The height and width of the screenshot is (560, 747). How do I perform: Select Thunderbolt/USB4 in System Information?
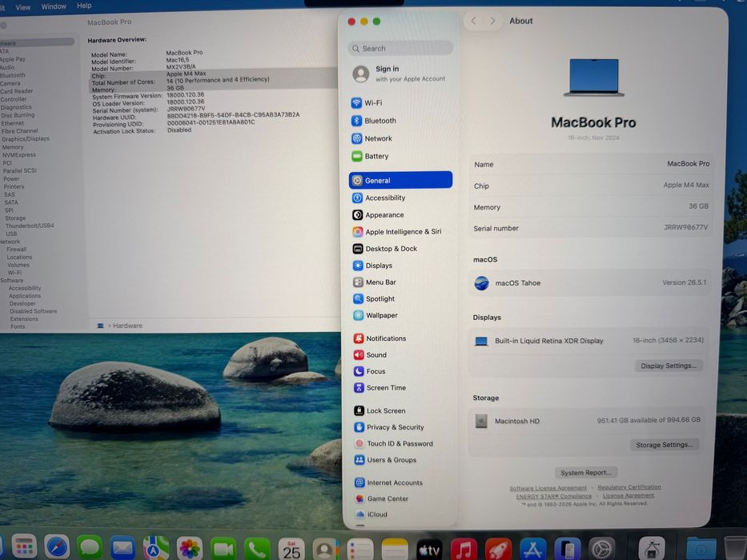pyautogui.click(x=30, y=226)
